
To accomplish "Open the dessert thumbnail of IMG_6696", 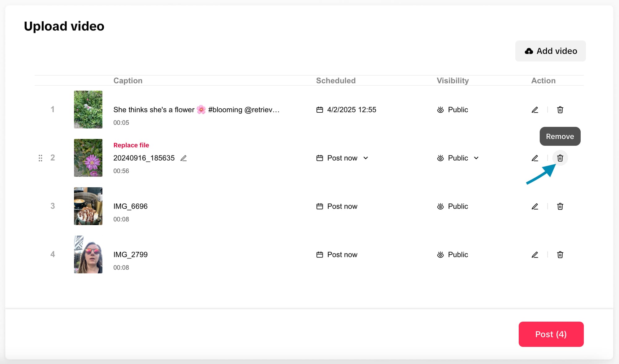I will click(x=88, y=206).
